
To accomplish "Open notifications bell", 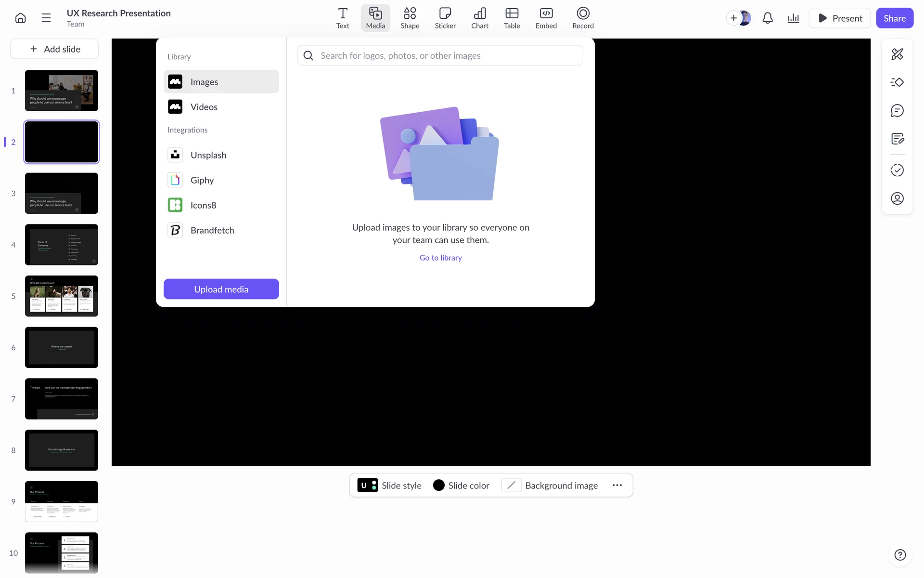I will [x=768, y=18].
